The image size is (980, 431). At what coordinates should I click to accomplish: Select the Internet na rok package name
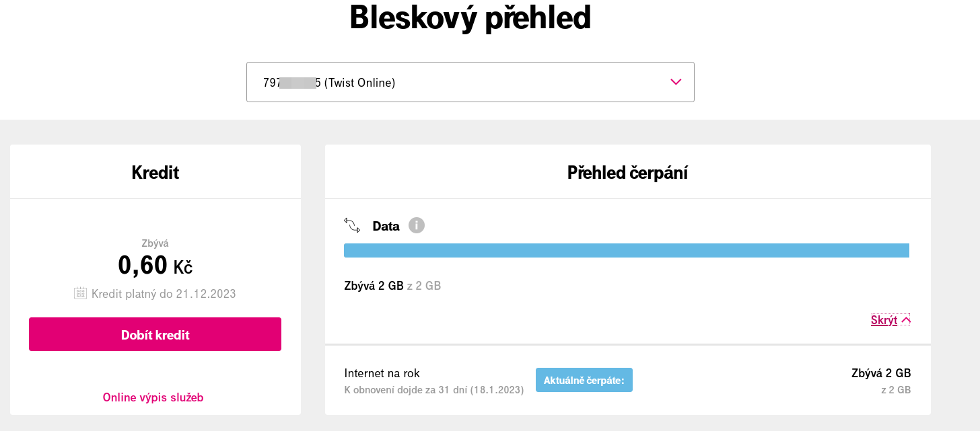click(x=382, y=373)
